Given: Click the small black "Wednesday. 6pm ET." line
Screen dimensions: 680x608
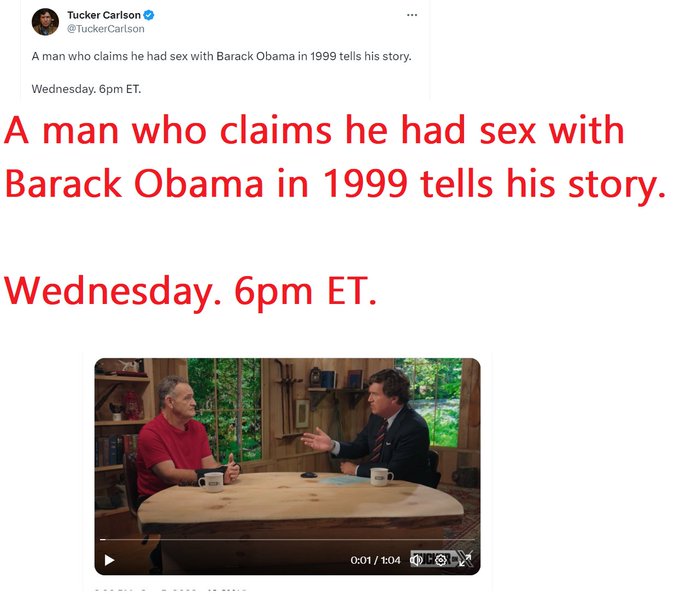Looking at the screenshot, I should 86,89.
